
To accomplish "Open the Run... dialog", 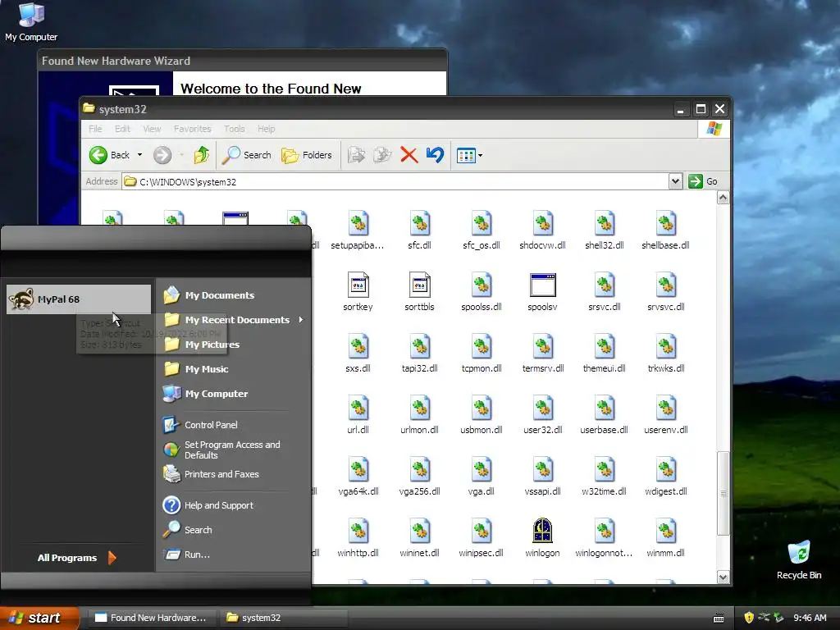I will coord(234,555).
